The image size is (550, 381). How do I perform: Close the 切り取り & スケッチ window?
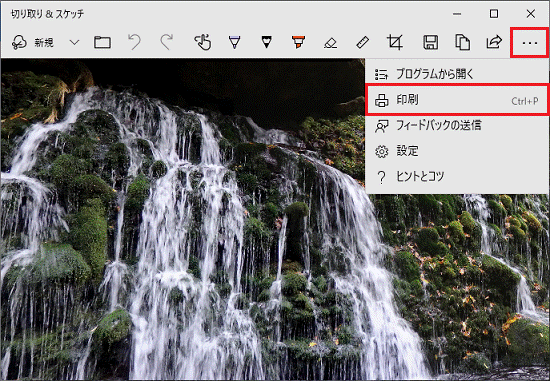point(531,14)
